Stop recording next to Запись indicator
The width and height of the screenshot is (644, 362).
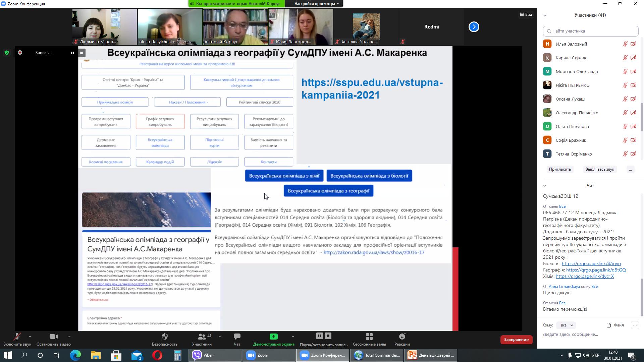click(82, 53)
